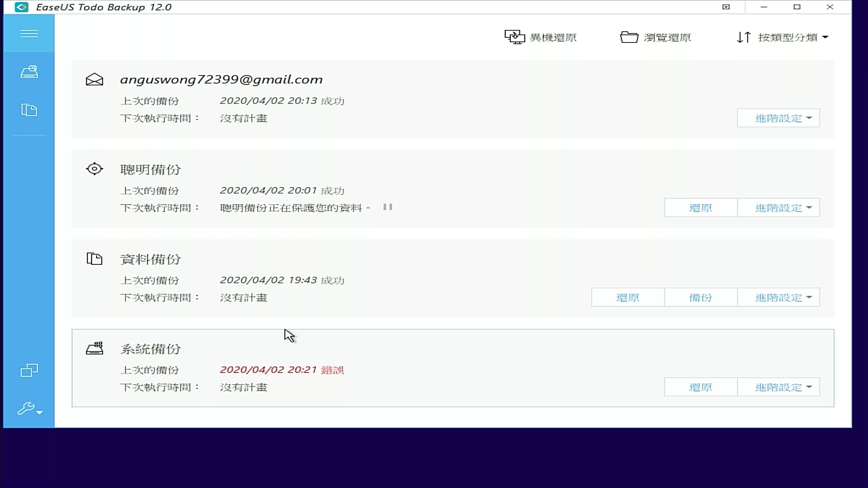
Task: Open 進階設定 for 資料備份
Action: coord(778,297)
